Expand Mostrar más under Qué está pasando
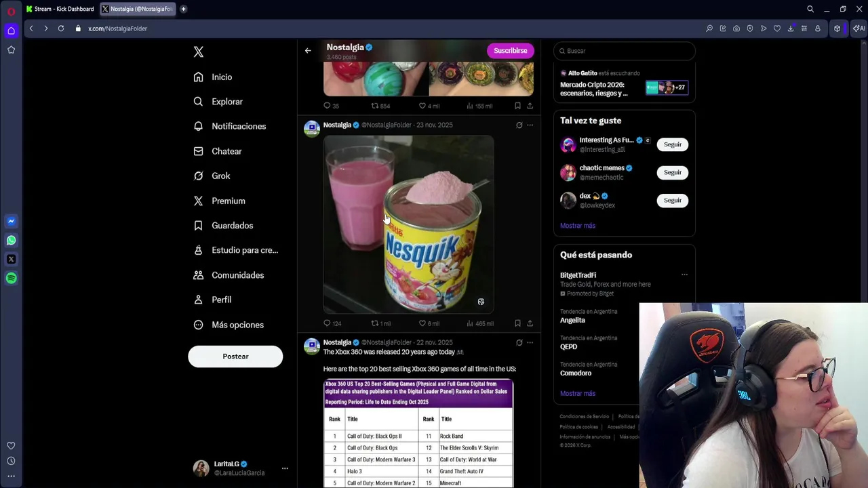The width and height of the screenshot is (868, 488). 578,393
